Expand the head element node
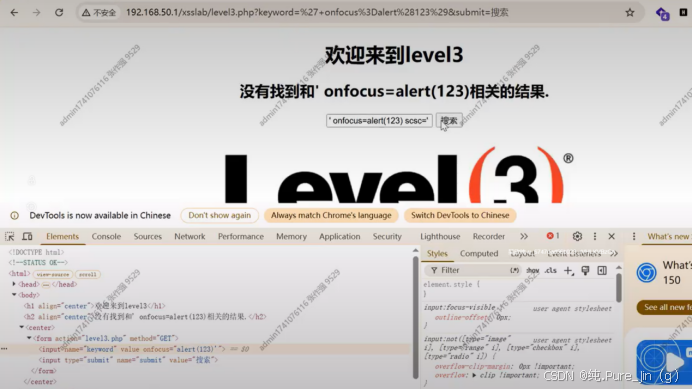 (14, 284)
